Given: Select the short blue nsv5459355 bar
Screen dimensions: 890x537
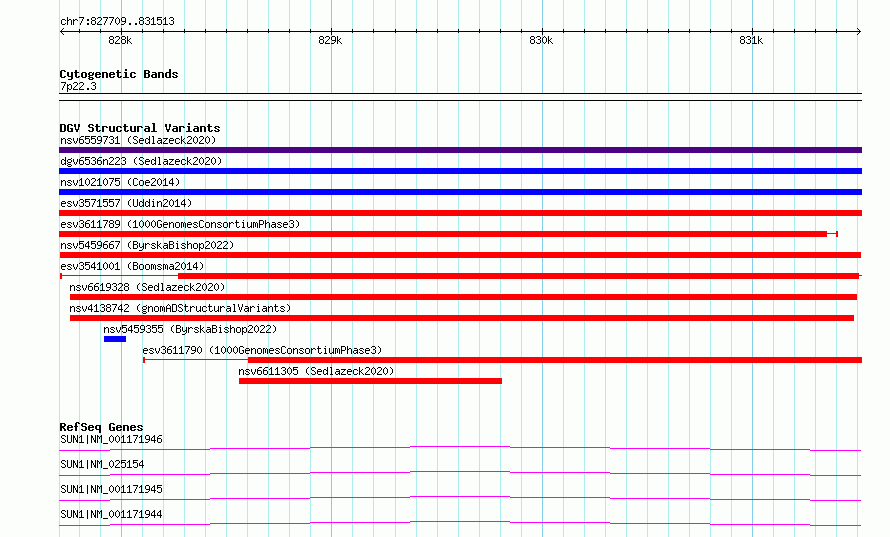Looking at the screenshot, I should coord(115,339).
